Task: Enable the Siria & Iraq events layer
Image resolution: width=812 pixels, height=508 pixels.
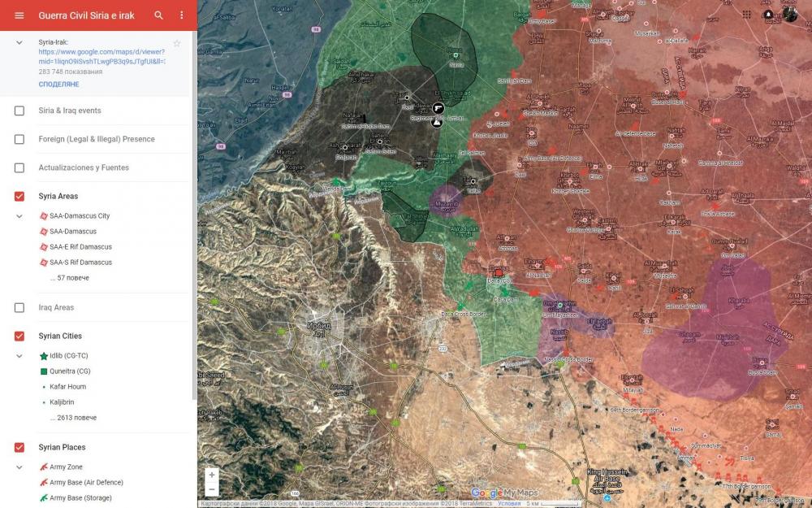Action: [x=19, y=111]
